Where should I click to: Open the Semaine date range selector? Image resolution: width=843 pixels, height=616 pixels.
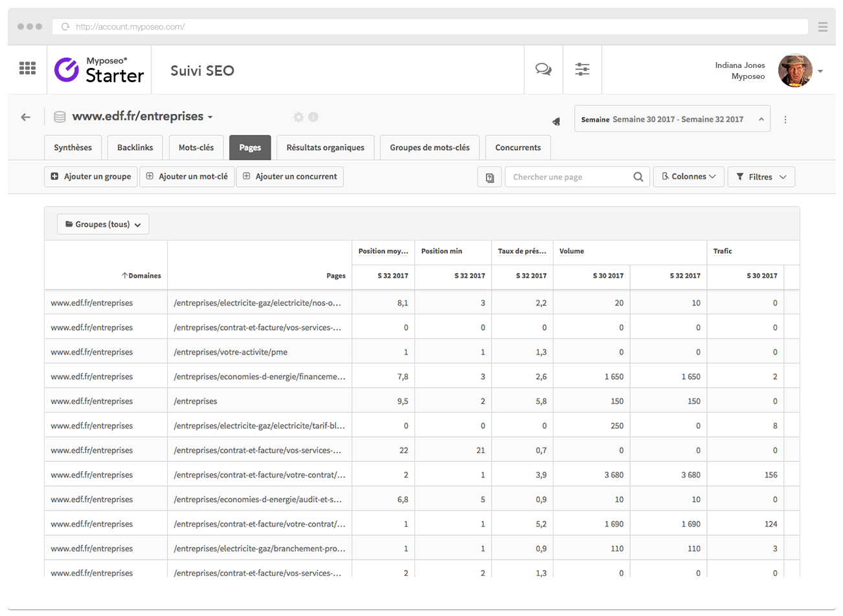672,119
